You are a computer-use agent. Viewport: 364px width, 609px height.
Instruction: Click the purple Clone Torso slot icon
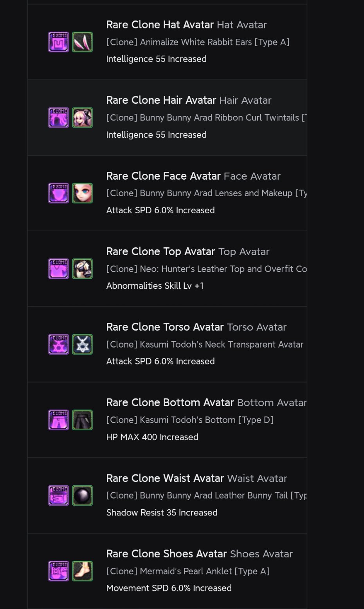[x=58, y=344]
